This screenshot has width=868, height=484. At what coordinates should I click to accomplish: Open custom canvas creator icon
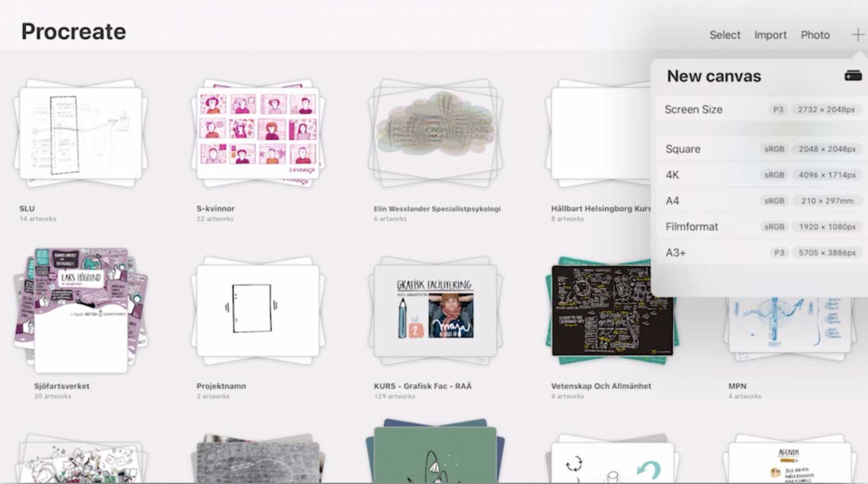point(853,76)
